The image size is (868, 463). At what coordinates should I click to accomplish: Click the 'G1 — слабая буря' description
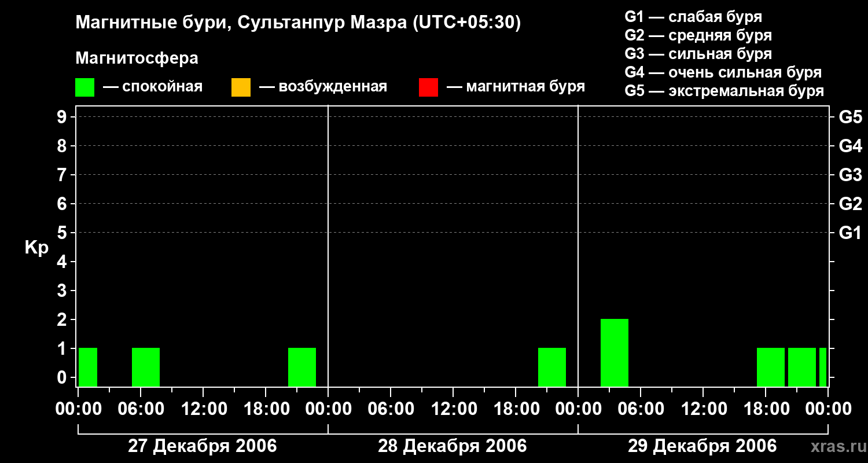693,17
